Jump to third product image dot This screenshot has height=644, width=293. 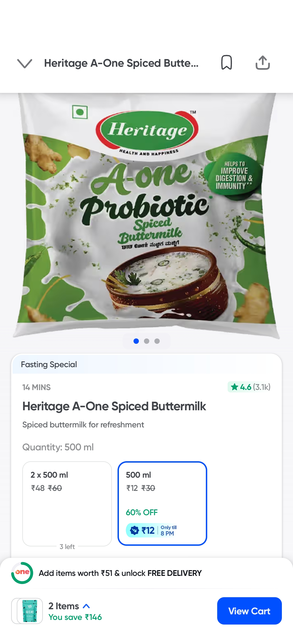pos(157,341)
